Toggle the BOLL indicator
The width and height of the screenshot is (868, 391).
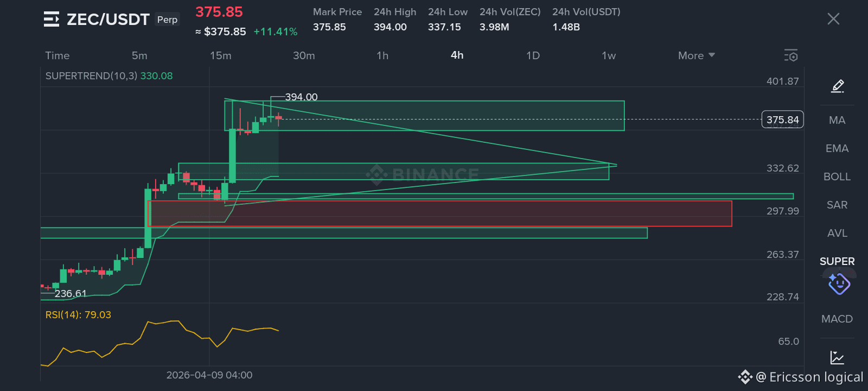(837, 176)
